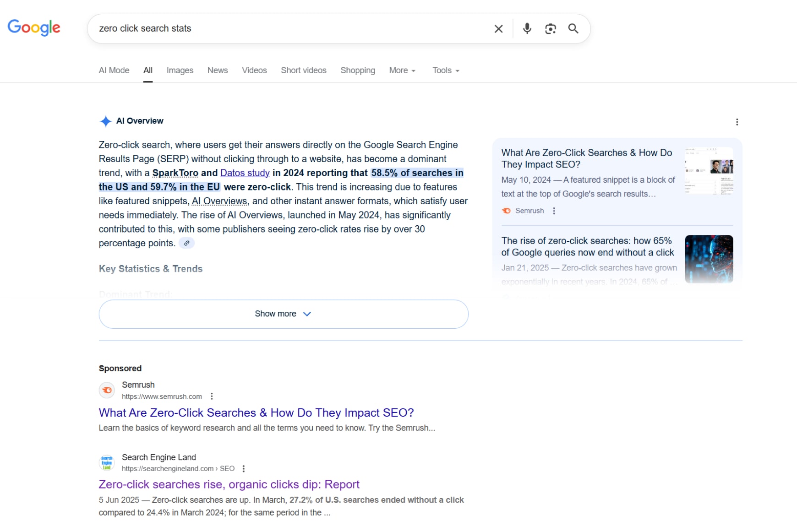Click the Search Engine Land favicon
This screenshot has height=532, width=797.
(107, 462)
